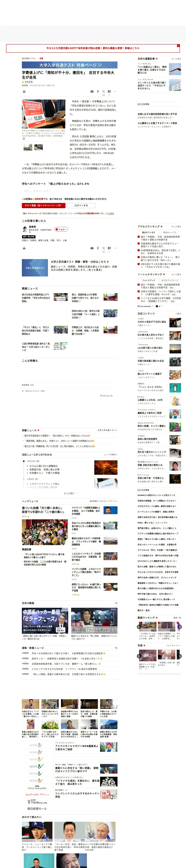This screenshot has height=868, width=186.
Task: Close the red subscription promo banner
Action: pos(178,45)
